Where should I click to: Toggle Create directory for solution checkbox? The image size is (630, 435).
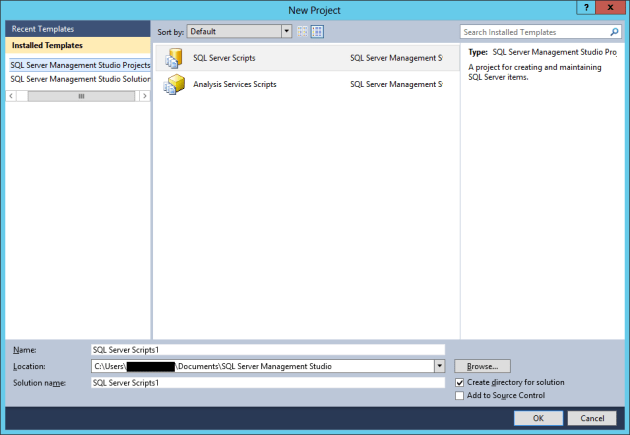coord(459,382)
